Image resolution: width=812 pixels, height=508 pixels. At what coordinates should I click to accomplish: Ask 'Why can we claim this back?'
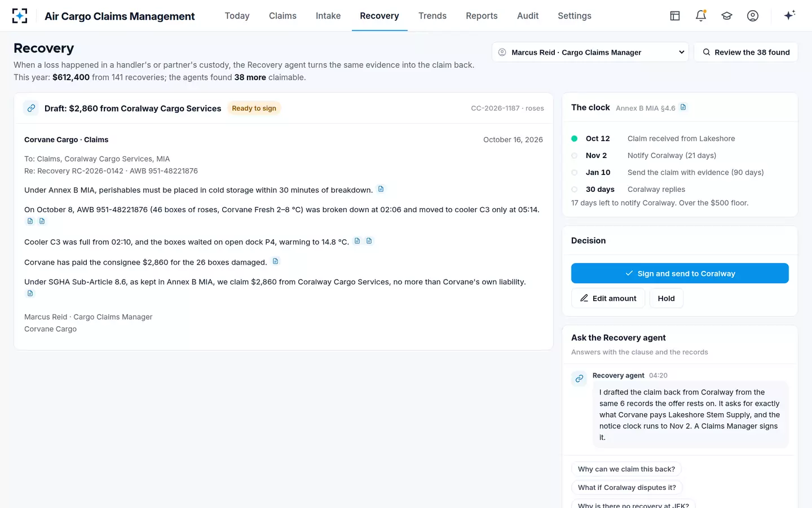pos(626,469)
